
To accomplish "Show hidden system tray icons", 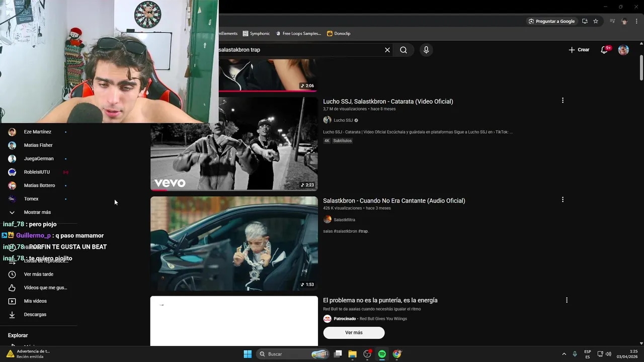I will pyautogui.click(x=564, y=354).
